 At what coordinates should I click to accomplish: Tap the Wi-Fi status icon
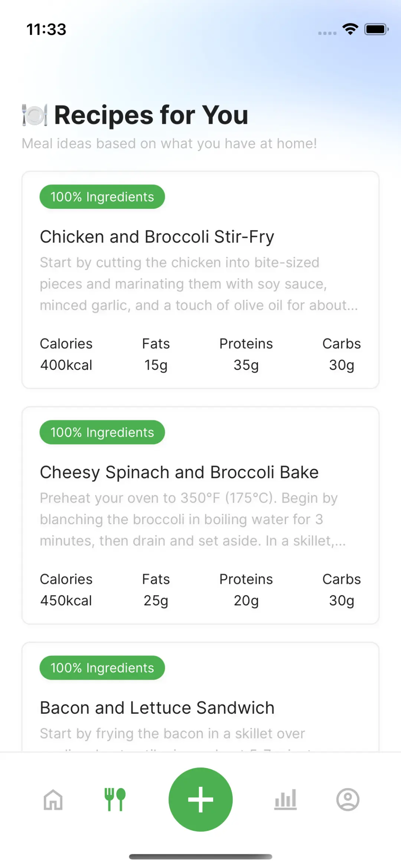point(350,29)
